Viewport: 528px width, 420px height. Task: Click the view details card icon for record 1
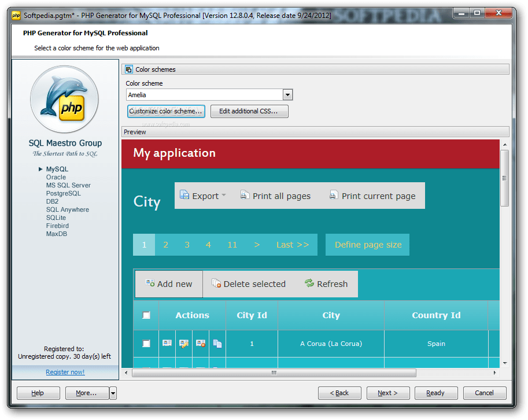coord(167,343)
